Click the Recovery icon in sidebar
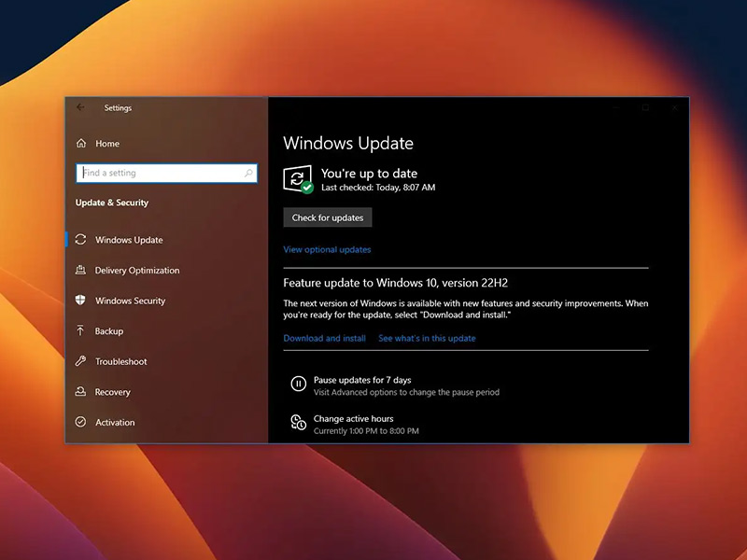 80,392
